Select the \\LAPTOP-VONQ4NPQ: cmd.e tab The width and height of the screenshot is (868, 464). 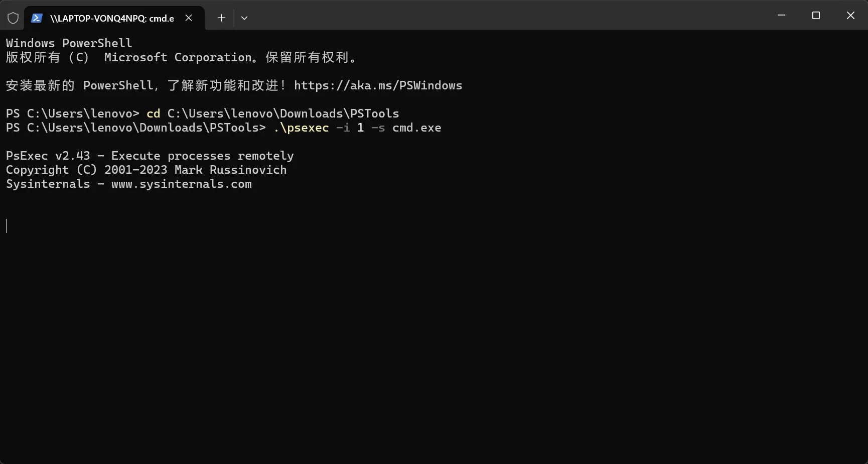point(110,18)
